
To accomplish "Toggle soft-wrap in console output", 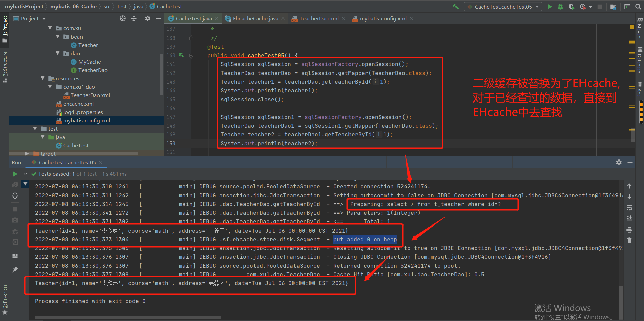I will pyautogui.click(x=629, y=208).
